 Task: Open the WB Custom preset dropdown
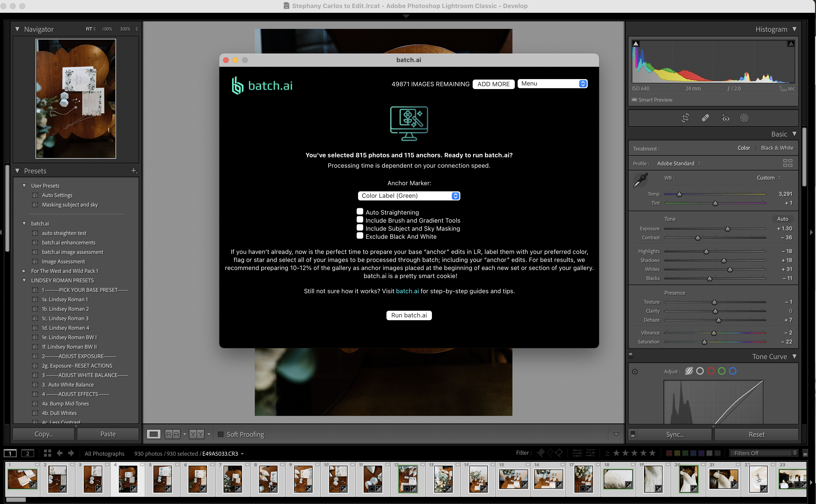[x=769, y=178]
